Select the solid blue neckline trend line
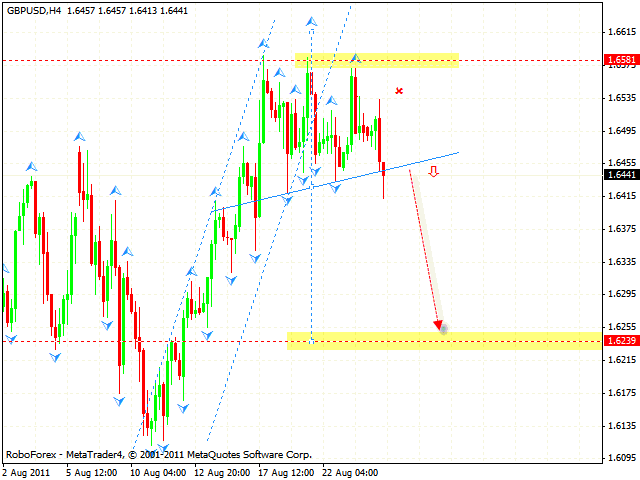This screenshot has height=480, width=640. click(335, 182)
